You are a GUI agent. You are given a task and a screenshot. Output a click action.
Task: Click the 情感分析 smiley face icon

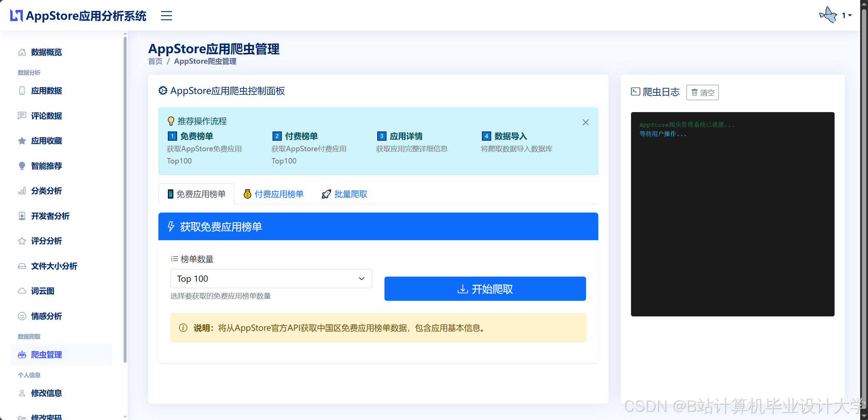point(22,316)
